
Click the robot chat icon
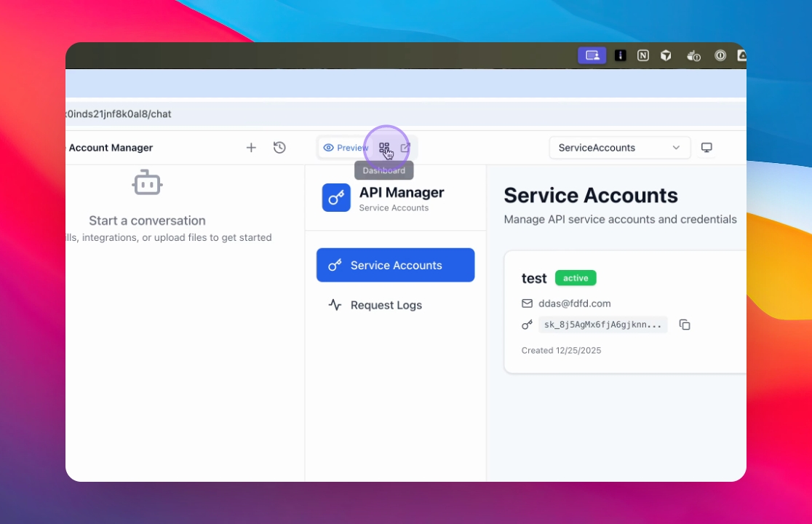click(x=148, y=183)
